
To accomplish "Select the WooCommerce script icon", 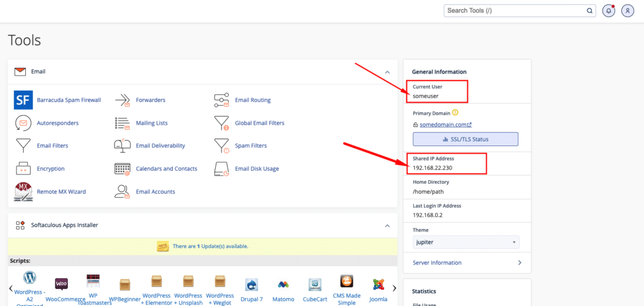I will tap(62, 284).
